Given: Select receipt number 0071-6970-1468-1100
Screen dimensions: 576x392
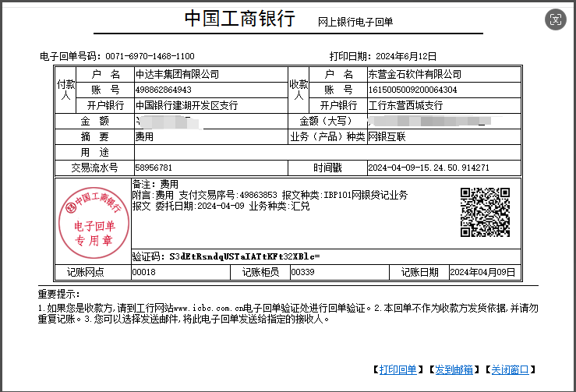Looking at the screenshot, I should 150,56.
